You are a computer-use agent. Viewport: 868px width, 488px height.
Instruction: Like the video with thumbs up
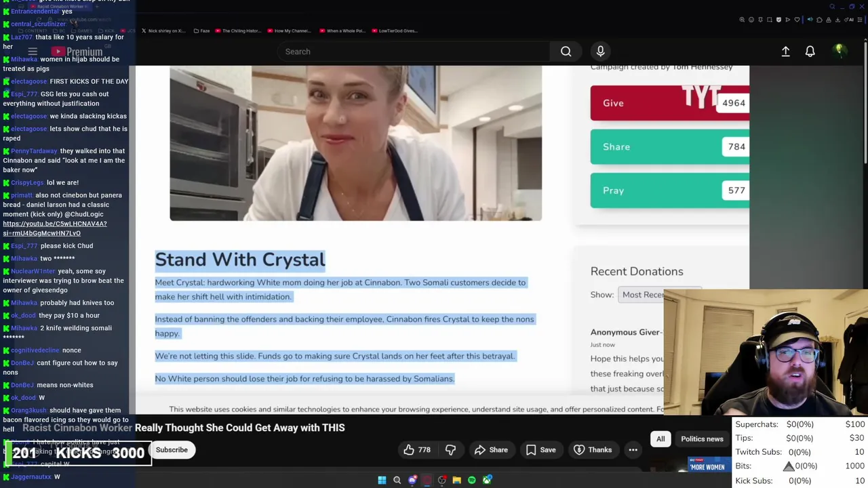[x=417, y=450]
